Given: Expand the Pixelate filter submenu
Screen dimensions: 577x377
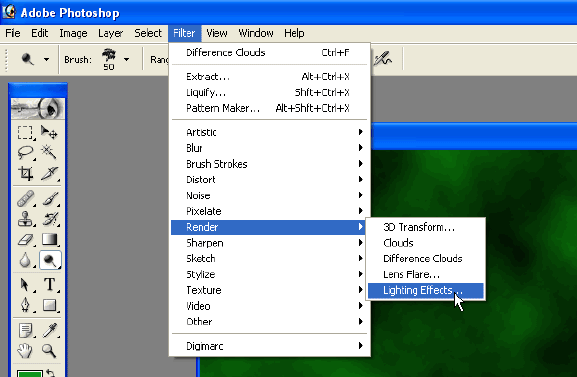Looking at the screenshot, I should coord(269,211).
